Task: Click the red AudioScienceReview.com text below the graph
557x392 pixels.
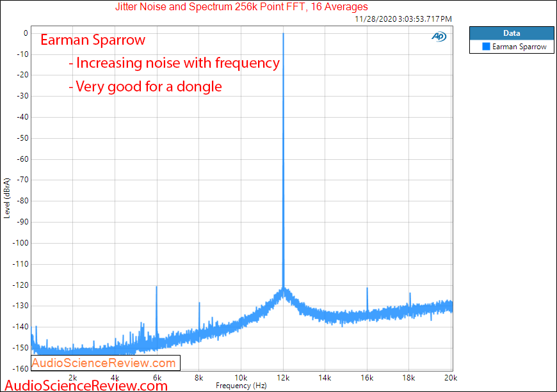Action: 86,385
